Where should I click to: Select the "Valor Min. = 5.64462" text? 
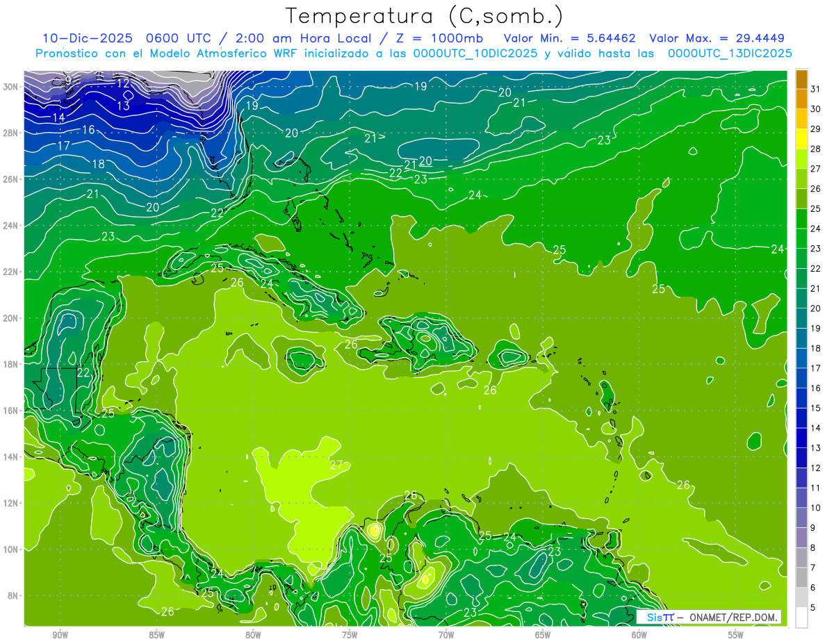[569, 38]
